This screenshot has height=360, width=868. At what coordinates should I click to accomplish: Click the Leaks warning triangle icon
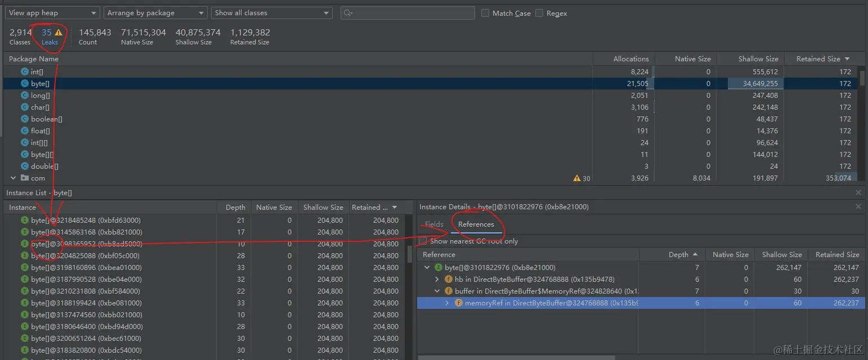tap(59, 33)
